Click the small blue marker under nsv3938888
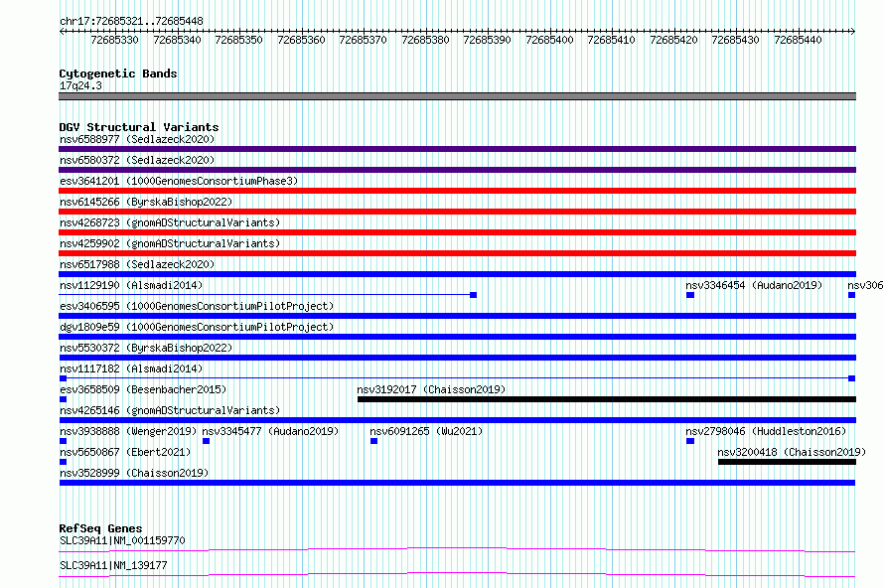 click(x=64, y=441)
